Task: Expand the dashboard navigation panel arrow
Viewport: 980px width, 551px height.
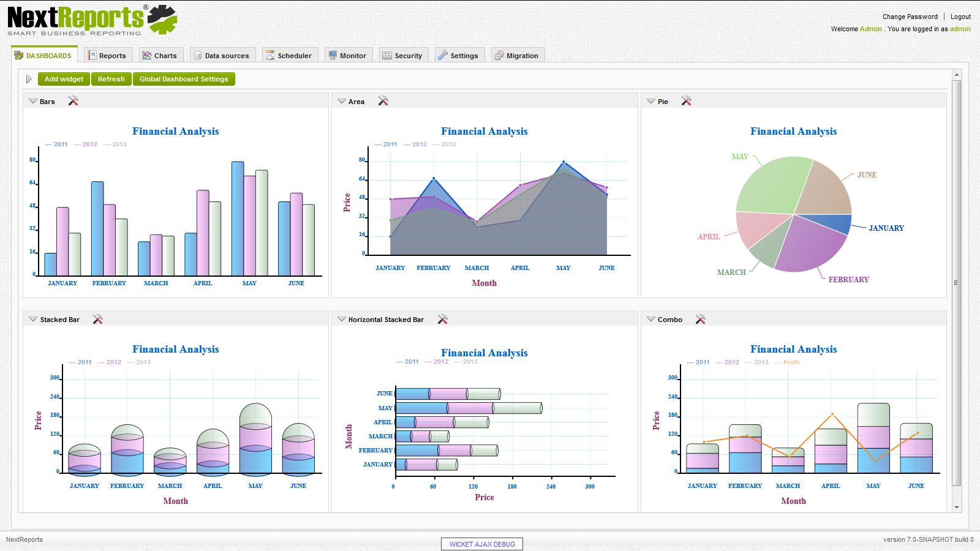Action: pyautogui.click(x=28, y=79)
